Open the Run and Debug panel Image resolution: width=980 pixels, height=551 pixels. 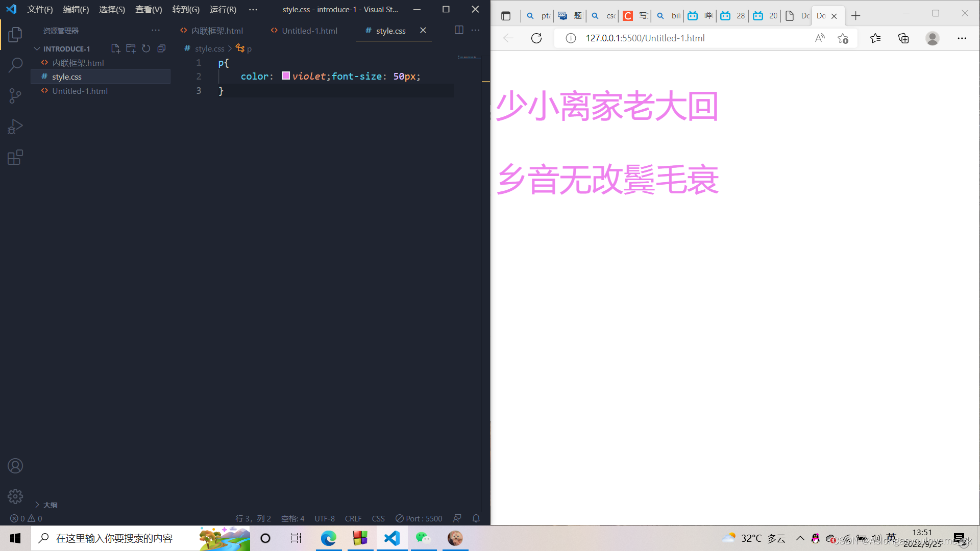tap(15, 126)
